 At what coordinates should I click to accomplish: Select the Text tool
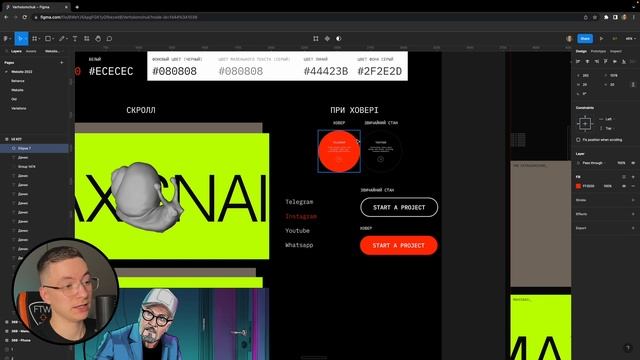click(75, 38)
